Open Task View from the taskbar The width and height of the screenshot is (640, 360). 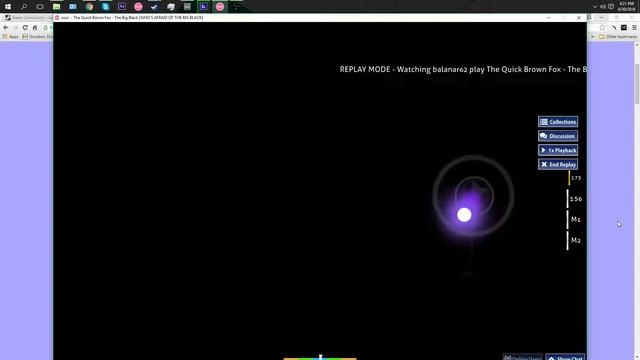pyautogui.click(x=40, y=7)
